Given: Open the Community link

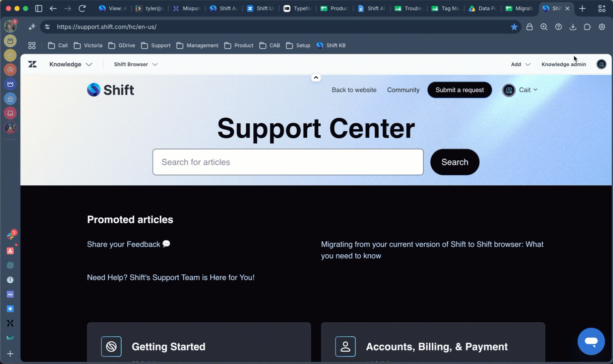Looking at the screenshot, I should 403,90.
